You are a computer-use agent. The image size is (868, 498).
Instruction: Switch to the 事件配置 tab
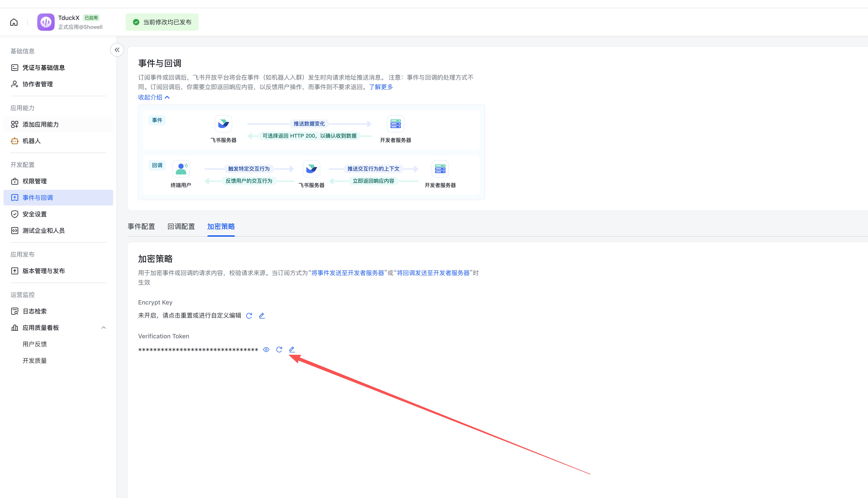click(141, 226)
